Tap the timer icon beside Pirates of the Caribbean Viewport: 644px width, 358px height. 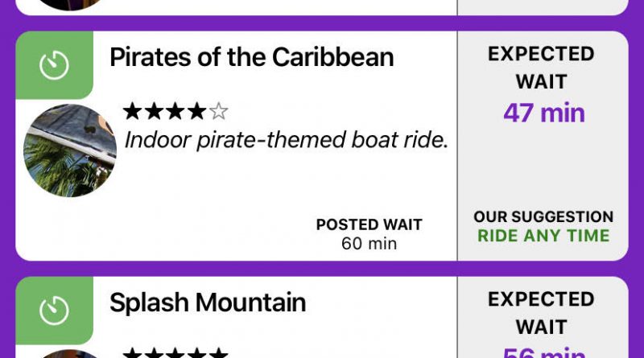point(54,65)
